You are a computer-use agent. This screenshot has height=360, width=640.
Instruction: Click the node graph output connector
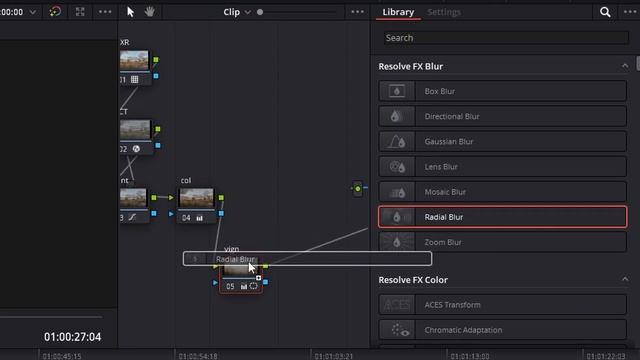point(358,189)
